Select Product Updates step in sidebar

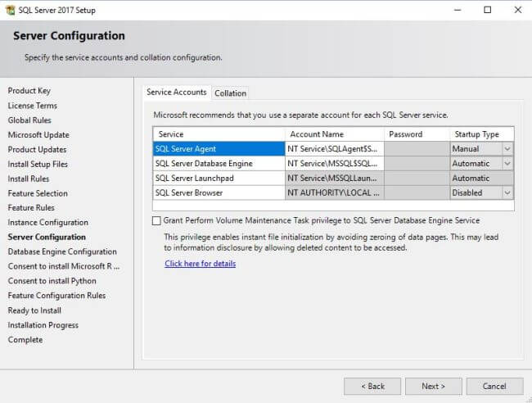coord(38,149)
